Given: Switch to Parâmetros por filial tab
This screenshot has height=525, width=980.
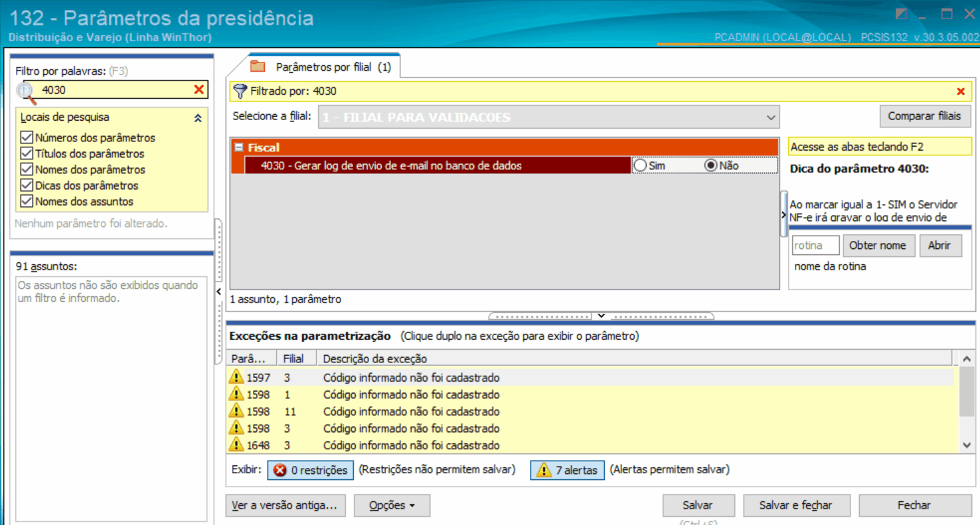Looking at the screenshot, I should pyautogui.click(x=324, y=67).
